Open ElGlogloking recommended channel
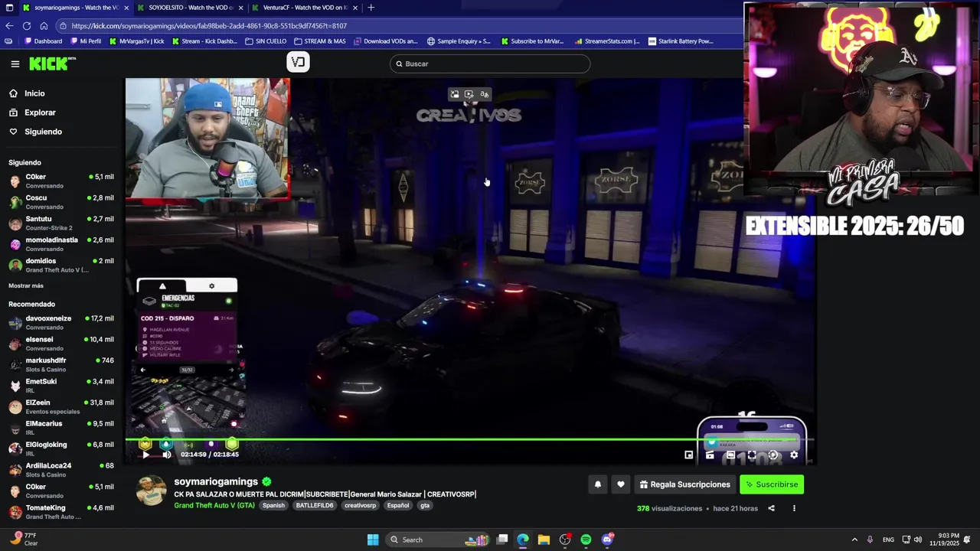Image resolution: width=980 pixels, height=551 pixels. (61, 448)
